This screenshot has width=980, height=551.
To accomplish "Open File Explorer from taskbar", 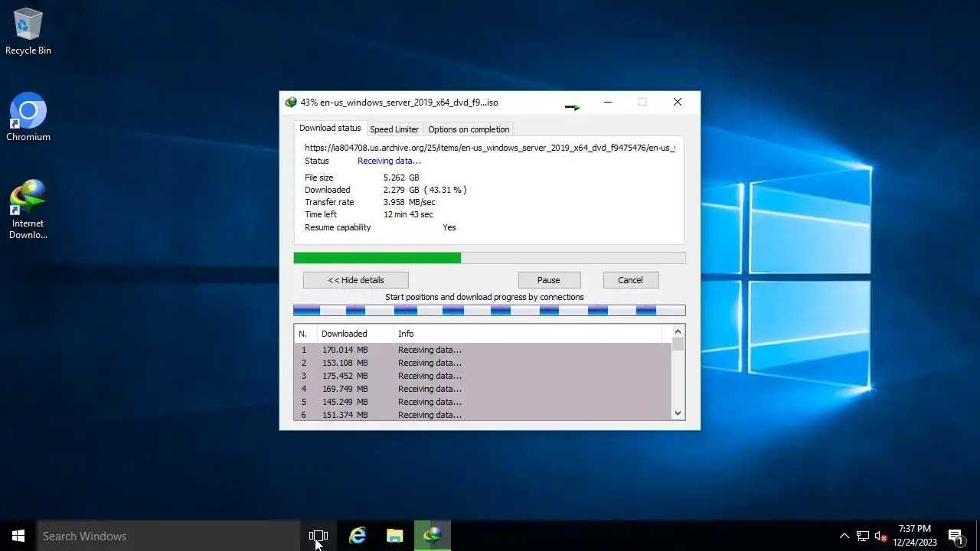I will click(395, 536).
